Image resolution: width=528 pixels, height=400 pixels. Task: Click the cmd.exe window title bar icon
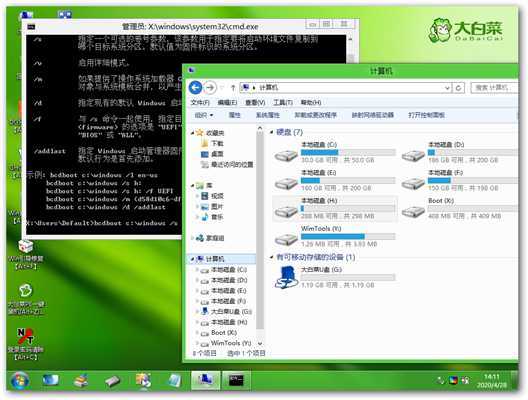31,27
